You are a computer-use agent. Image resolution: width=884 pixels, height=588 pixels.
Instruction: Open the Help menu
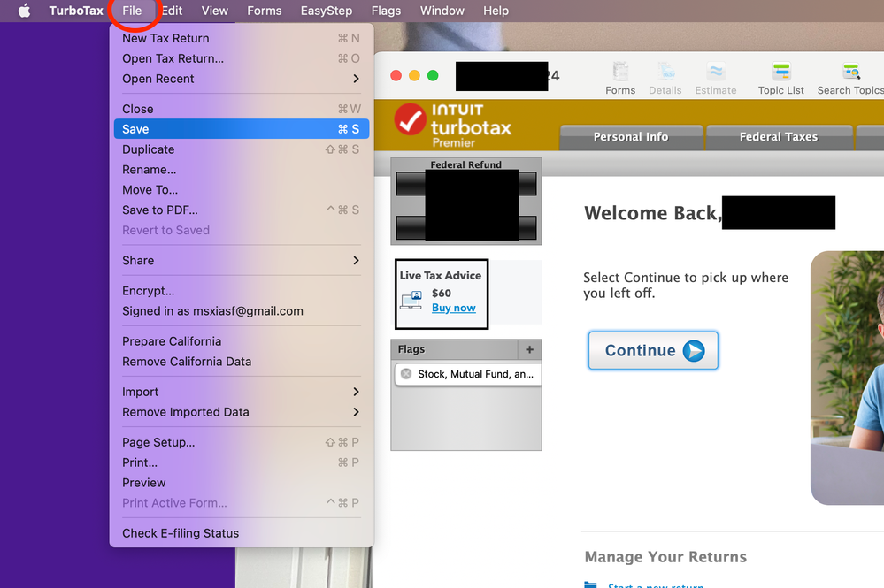click(496, 11)
